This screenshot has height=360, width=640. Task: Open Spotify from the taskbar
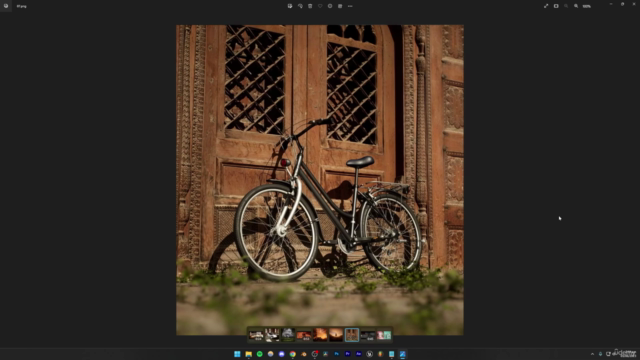coord(260,354)
